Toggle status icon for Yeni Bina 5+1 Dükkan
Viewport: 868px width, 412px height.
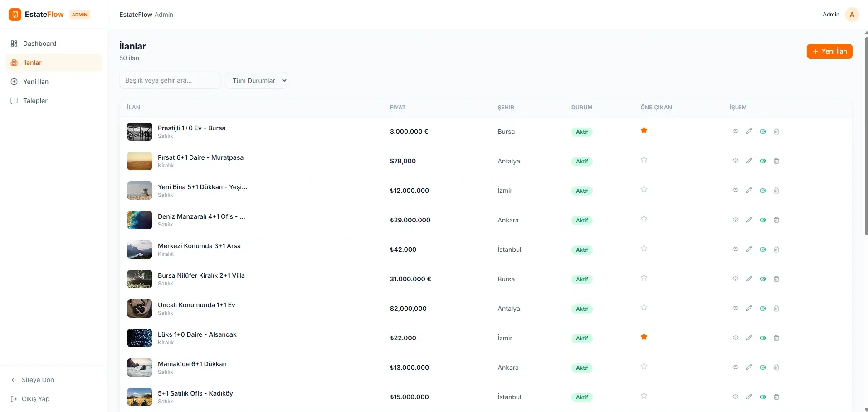click(x=763, y=191)
